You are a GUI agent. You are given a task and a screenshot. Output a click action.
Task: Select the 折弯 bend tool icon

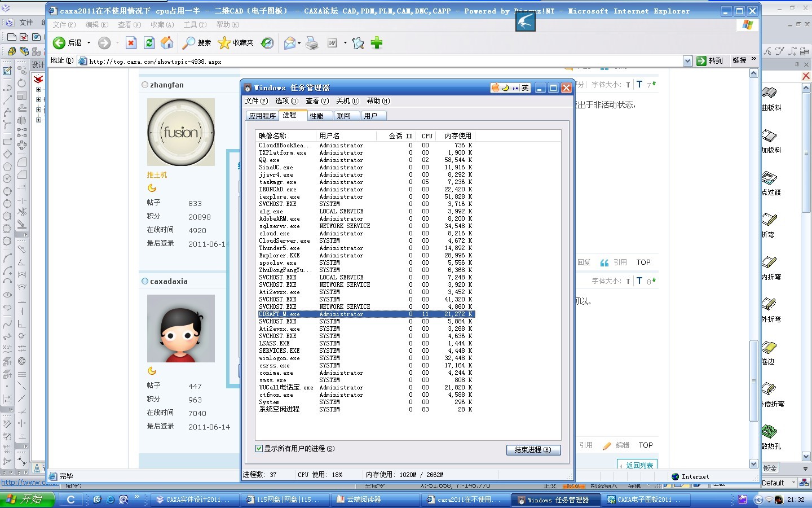coord(769,220)
